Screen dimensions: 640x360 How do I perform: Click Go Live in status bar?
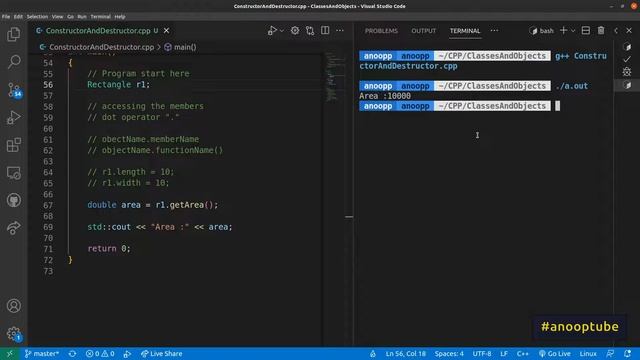555,354
